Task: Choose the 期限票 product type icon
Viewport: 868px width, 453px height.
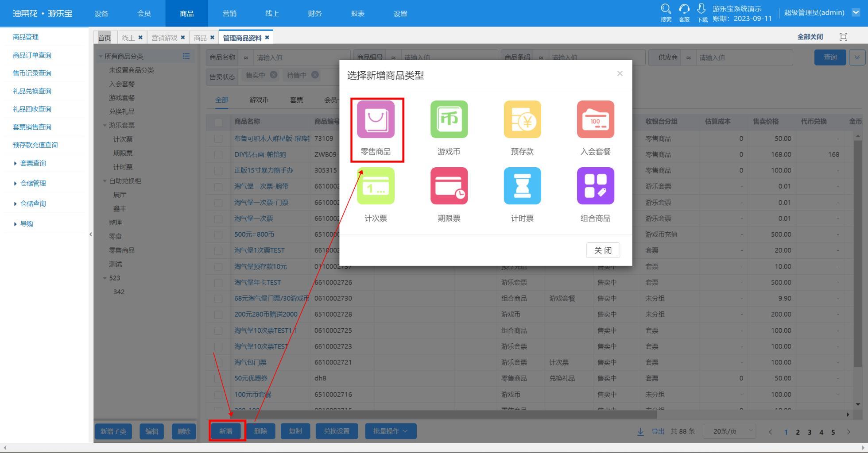Action: coord(449,186)
